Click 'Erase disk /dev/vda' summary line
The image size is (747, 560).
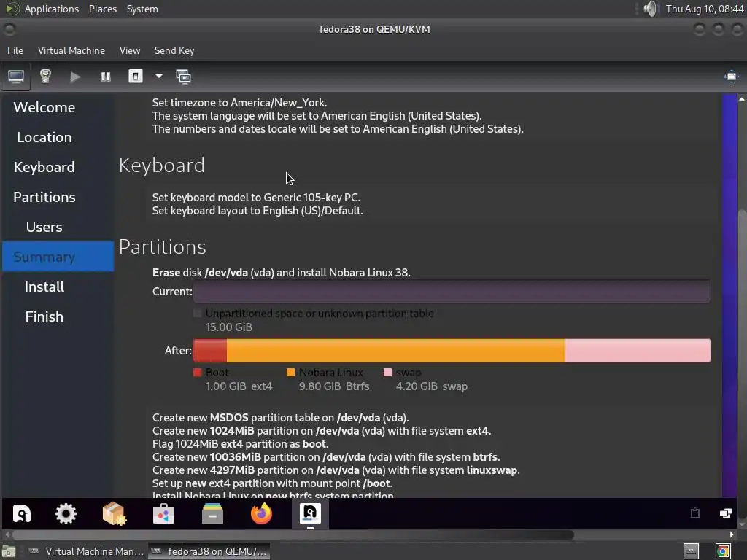click(281, 273)
